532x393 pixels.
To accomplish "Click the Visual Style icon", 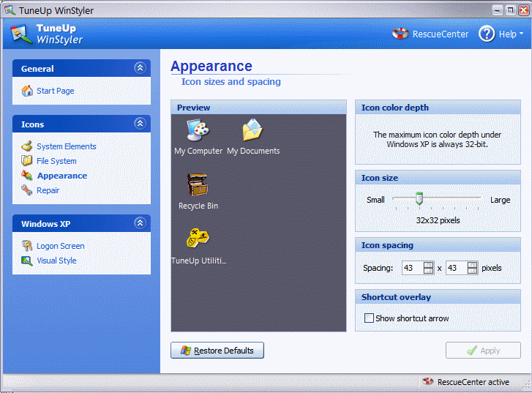I will click(x=27, y=261).
